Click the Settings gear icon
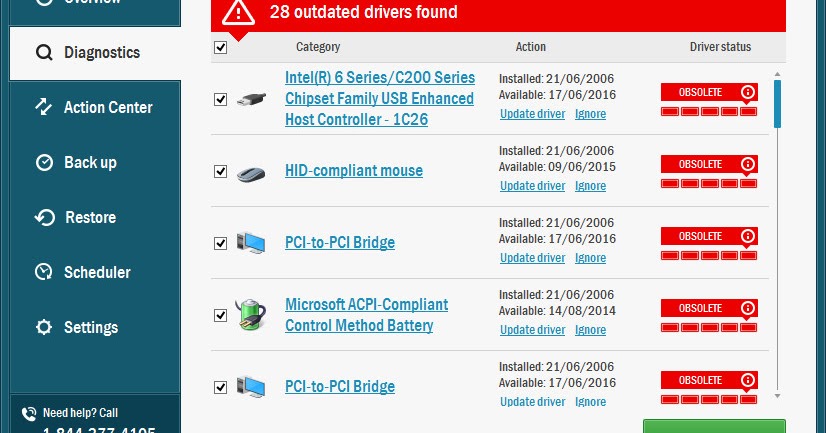The image size is (826, 433). click(44, 327)
